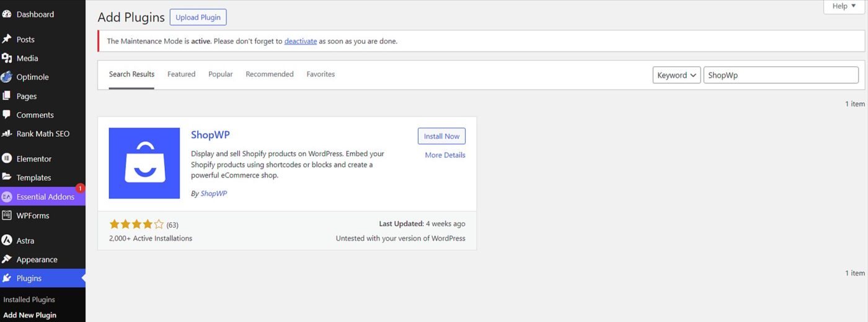Open More Details for ShopWP
The width and height of the screenshot is (868, 322).
[445, 155]
